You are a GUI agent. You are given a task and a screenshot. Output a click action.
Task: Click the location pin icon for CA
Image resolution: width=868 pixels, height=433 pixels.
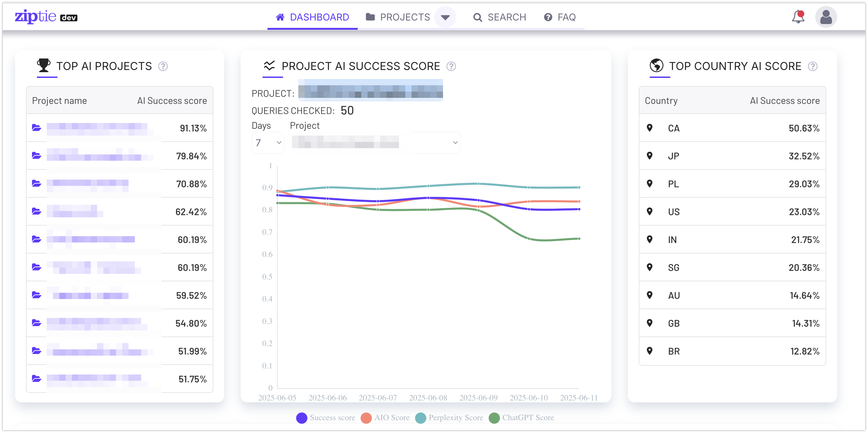[650, 128]
